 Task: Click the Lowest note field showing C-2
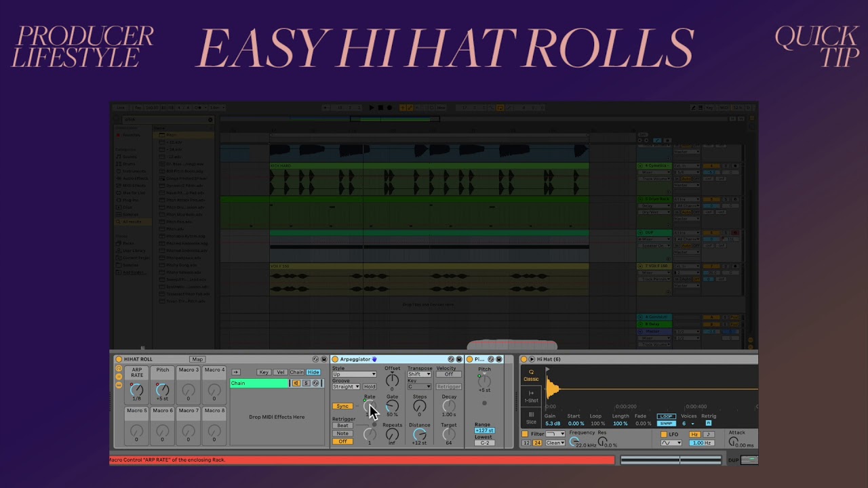click(484, 443)
